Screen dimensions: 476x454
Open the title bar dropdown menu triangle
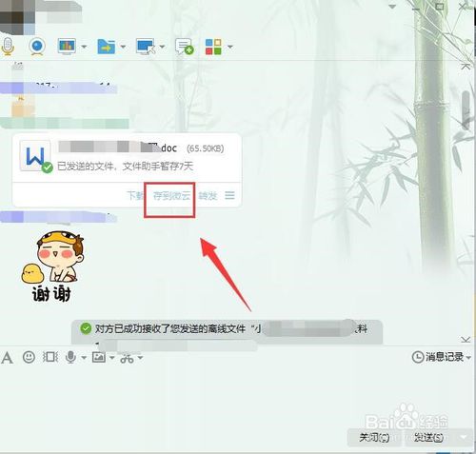[392, 7]
